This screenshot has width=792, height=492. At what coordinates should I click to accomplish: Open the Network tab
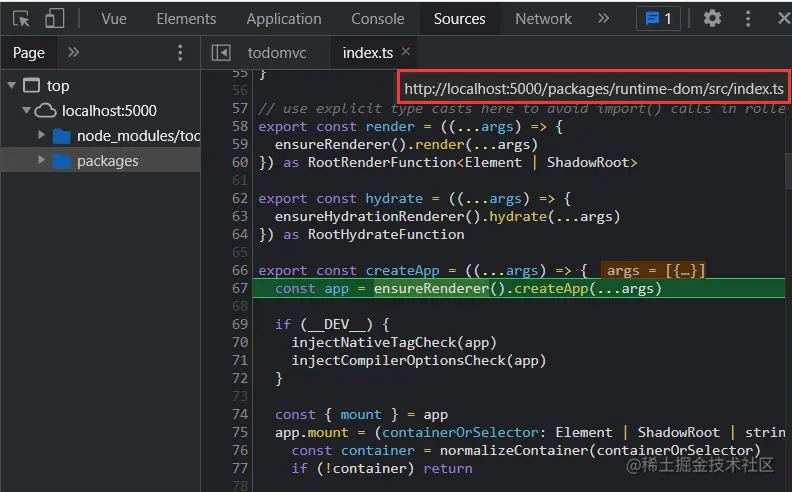tap(543, 19)
